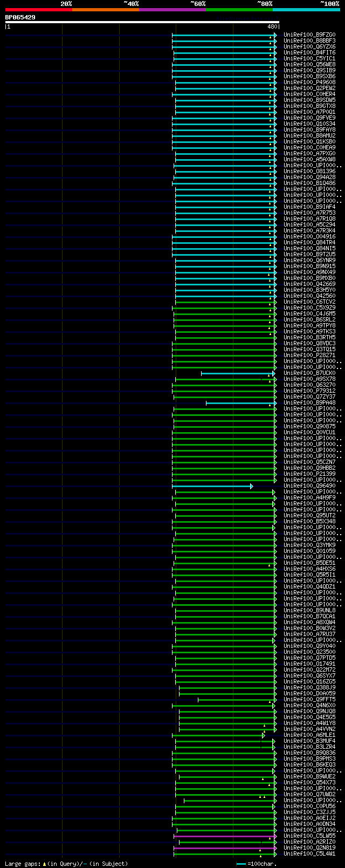Screen dimensions: 345x868
Task: Open hit UniRef100_B8BBF3
Action: 309,41
